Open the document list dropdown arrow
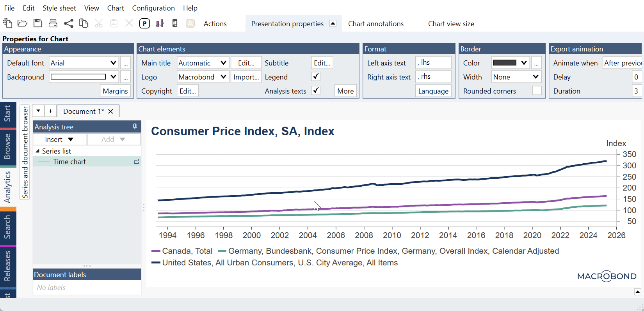This screenshot has width=644, height=311. pos(38,111)
